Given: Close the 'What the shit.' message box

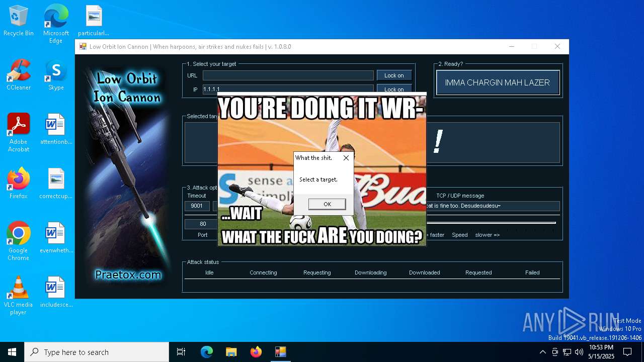Looking at the screenshot, I should point(346,158).
